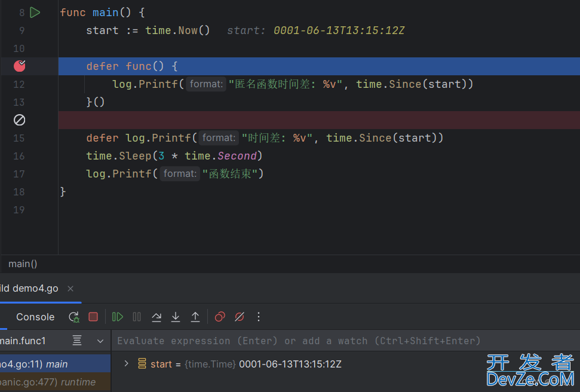Click the inline start value hint on line 9

tap(316, 30)
